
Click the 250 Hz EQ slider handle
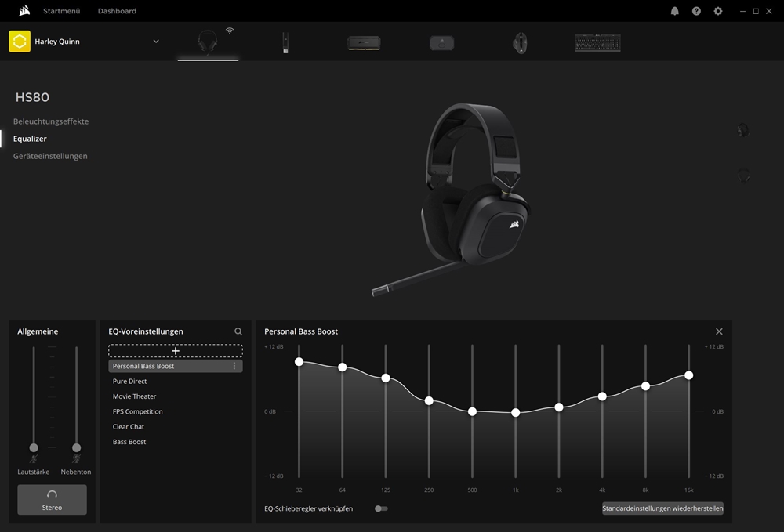click(429, 400)
